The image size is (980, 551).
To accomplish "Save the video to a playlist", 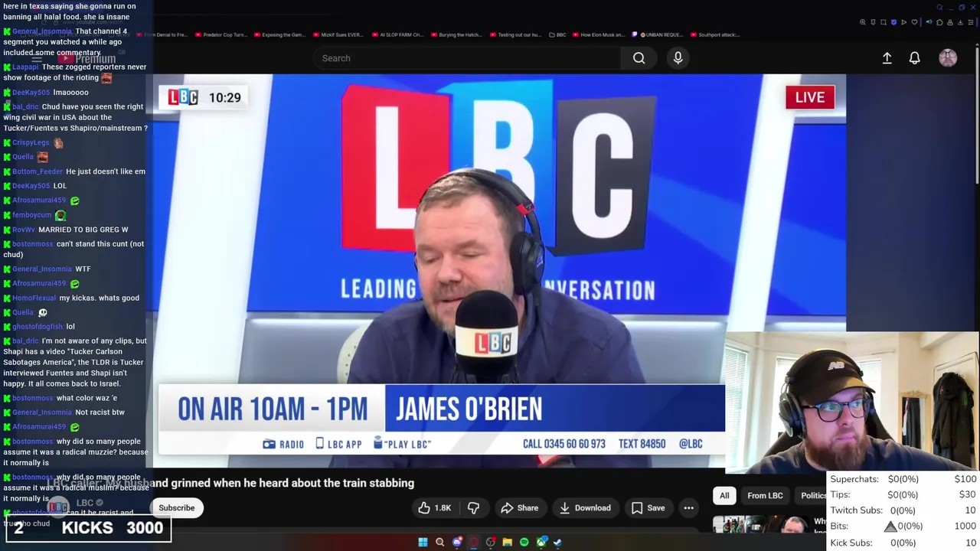I will click(648, 507).
